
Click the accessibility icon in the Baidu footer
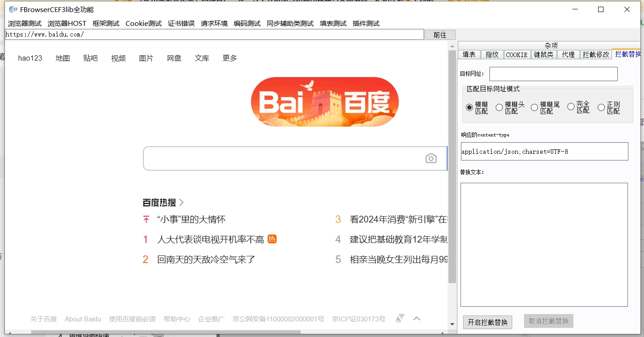(x=400, y=318)
